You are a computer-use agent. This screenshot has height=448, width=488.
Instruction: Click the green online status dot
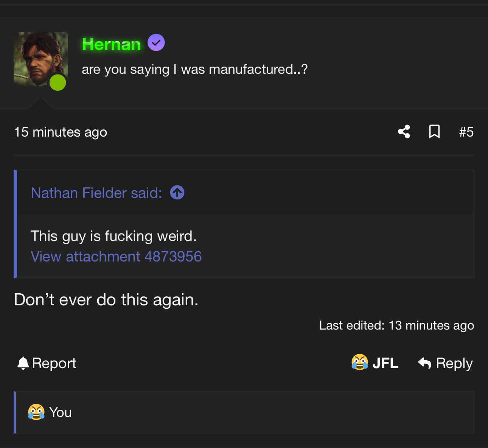(58, 82)
